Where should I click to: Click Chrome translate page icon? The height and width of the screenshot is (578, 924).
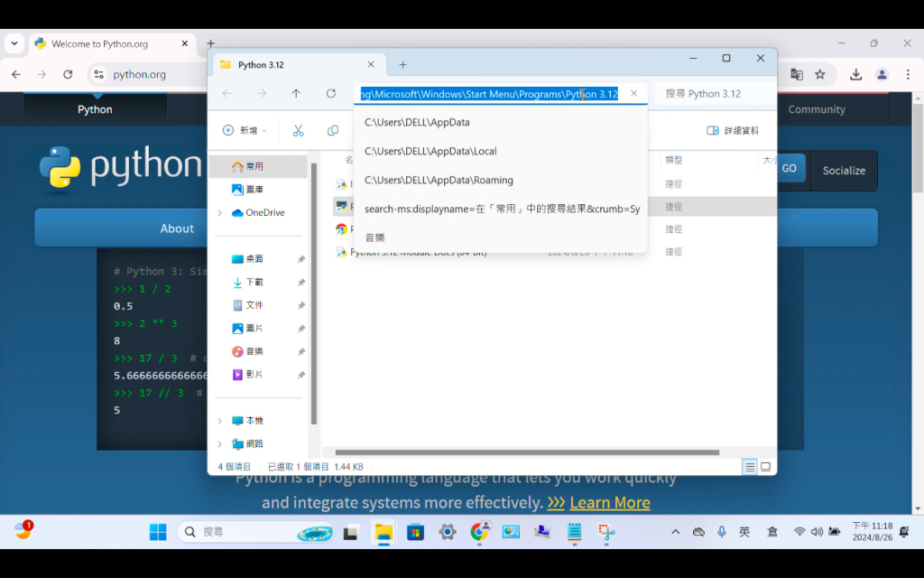point(797,74)
